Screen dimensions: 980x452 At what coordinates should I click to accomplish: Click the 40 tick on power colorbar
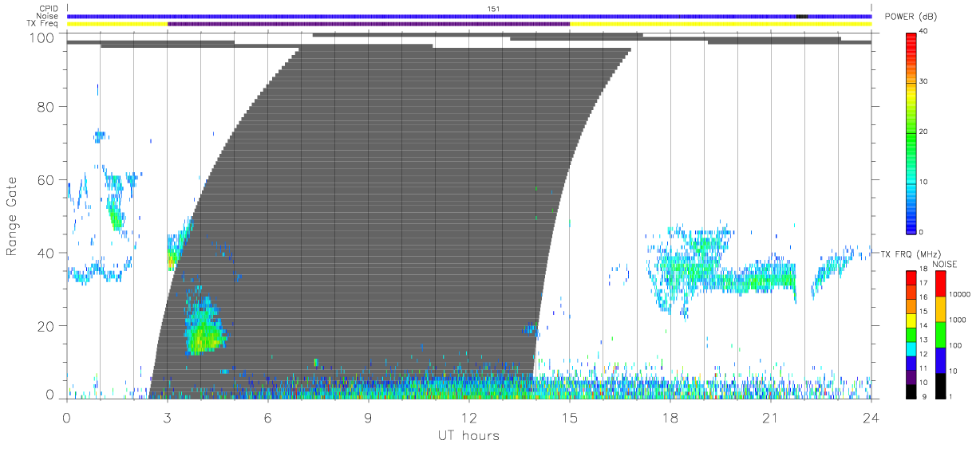[x=923, y=31]
